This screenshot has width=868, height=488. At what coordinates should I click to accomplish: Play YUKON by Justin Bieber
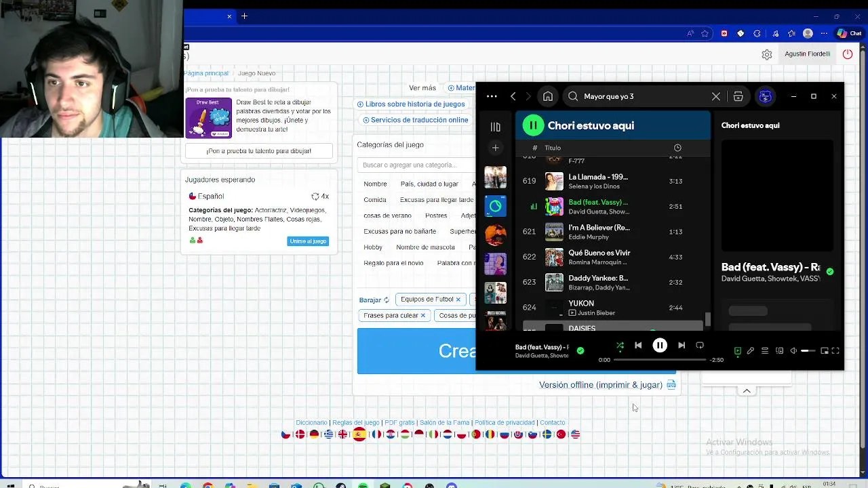[x=612, y=308]
